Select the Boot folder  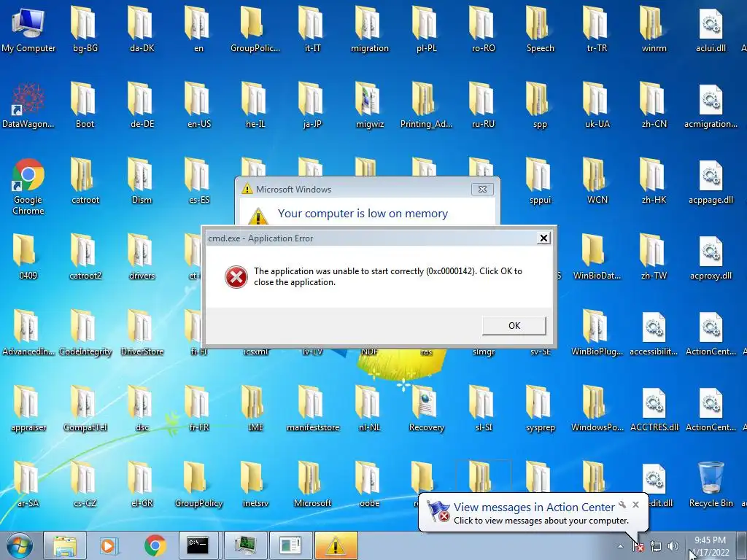tap(85, 106)
